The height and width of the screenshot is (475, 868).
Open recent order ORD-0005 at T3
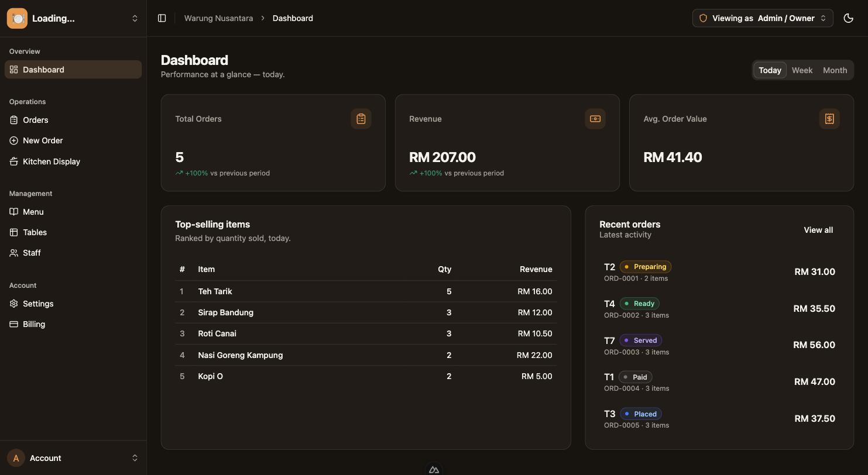(719, 419)
